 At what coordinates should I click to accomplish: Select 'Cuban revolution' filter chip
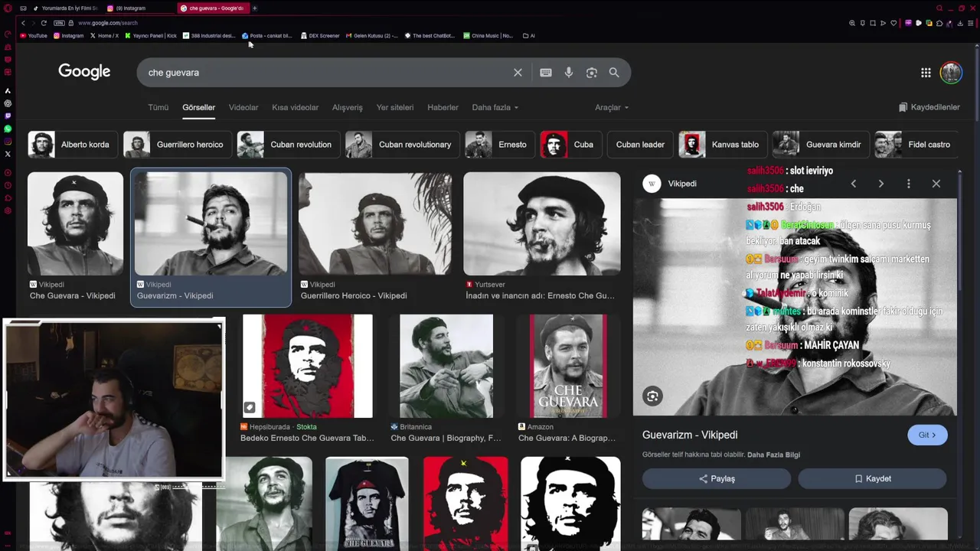(x=288, y=144)
